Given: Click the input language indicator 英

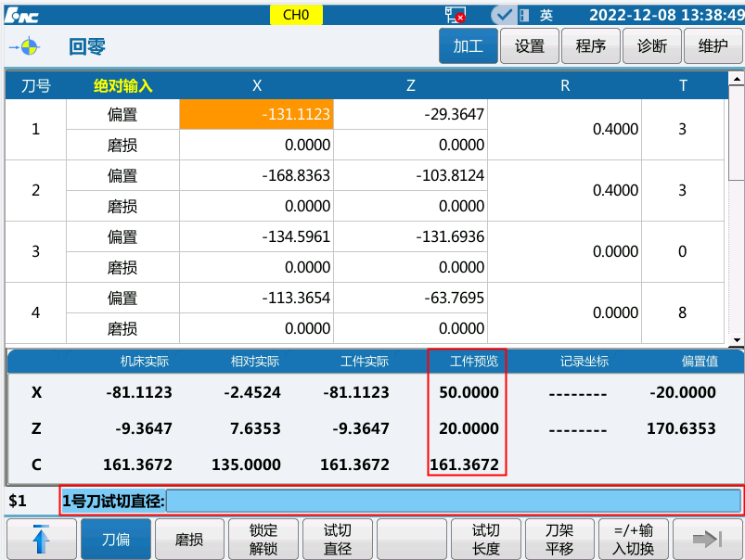Looking at the screenshot, I should click(x=546, y=16).
